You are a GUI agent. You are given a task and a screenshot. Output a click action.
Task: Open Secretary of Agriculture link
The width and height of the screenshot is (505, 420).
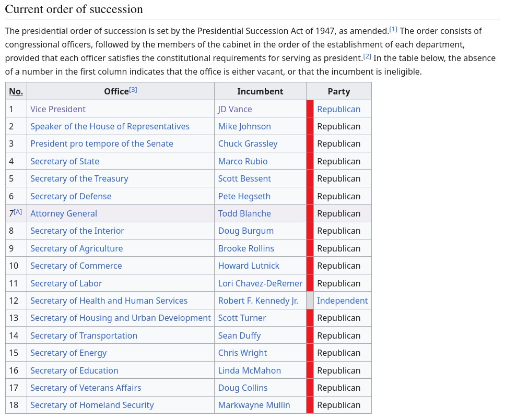[x=77, y=248]
